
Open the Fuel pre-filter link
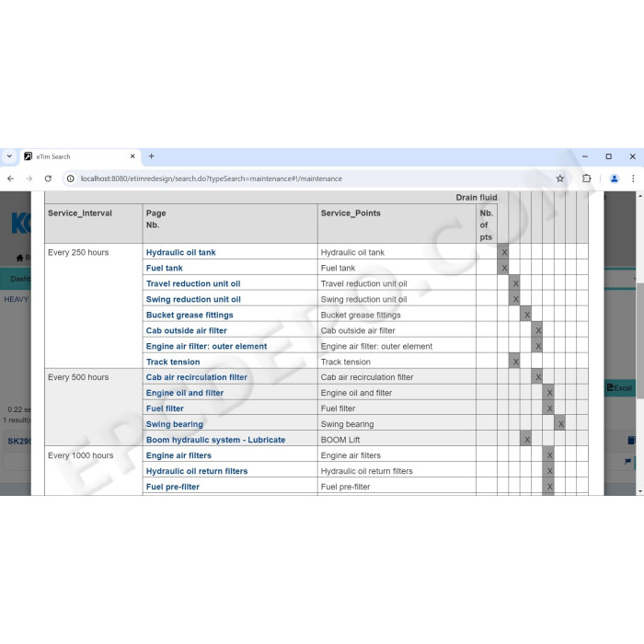tap(173, 487)
